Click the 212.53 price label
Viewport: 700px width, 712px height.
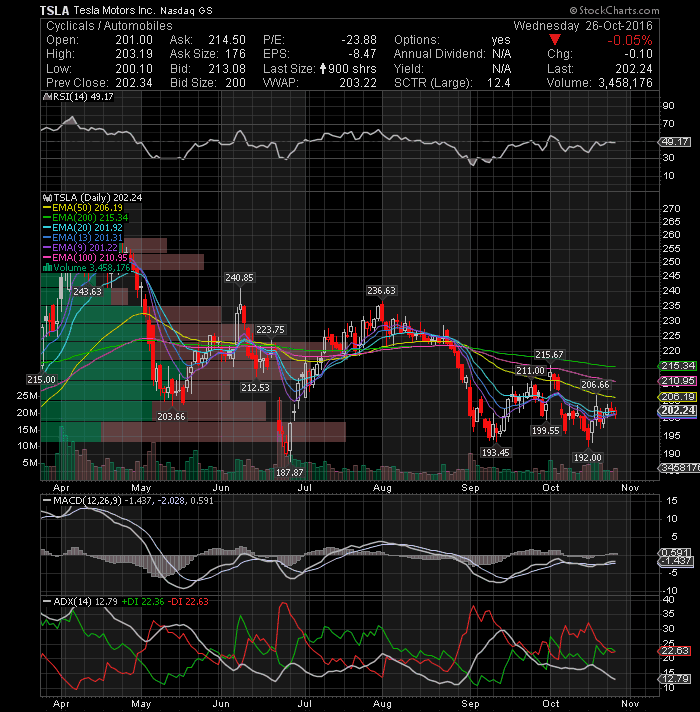pyautogui.click(x=255, y=387)
